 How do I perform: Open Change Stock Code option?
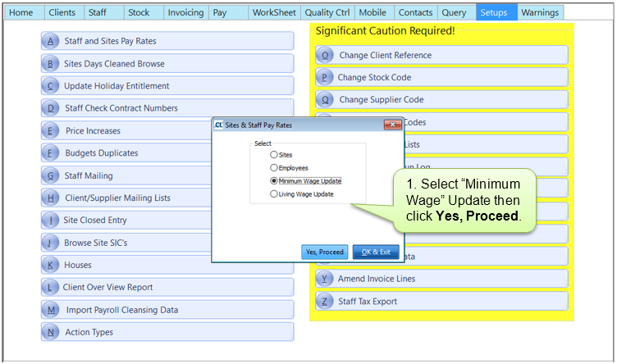pyautogui.click(x=374, y=78)
